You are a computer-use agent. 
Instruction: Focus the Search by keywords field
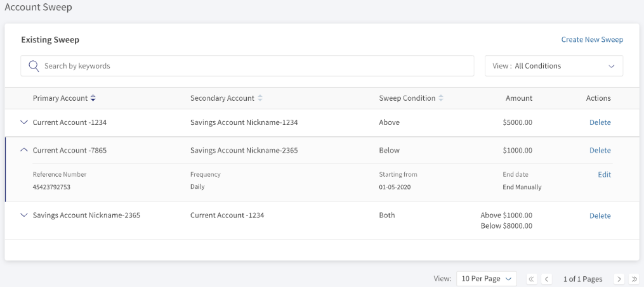pyautogui.click(x=247, y=66)
